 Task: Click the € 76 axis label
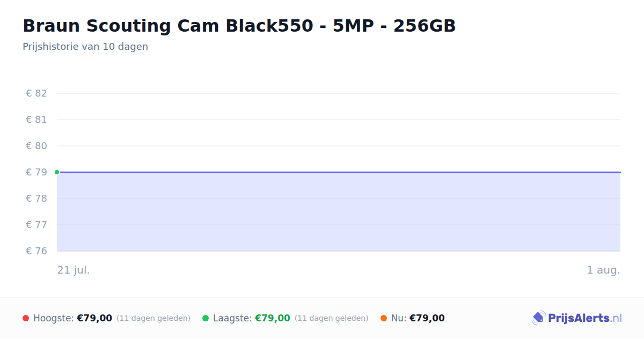[x=36, y=251]
